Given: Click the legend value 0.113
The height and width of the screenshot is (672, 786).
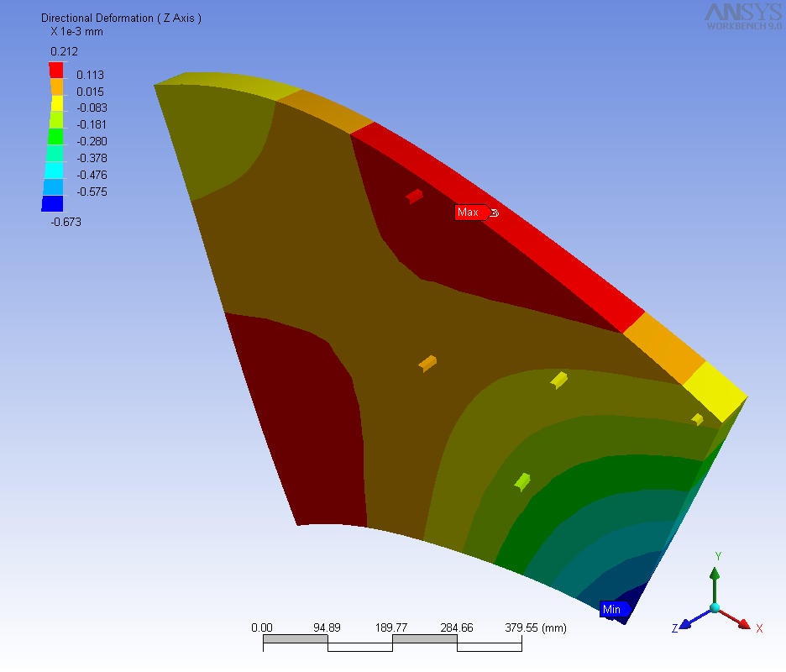Looking at the screenshot, I should click(90, 76).
